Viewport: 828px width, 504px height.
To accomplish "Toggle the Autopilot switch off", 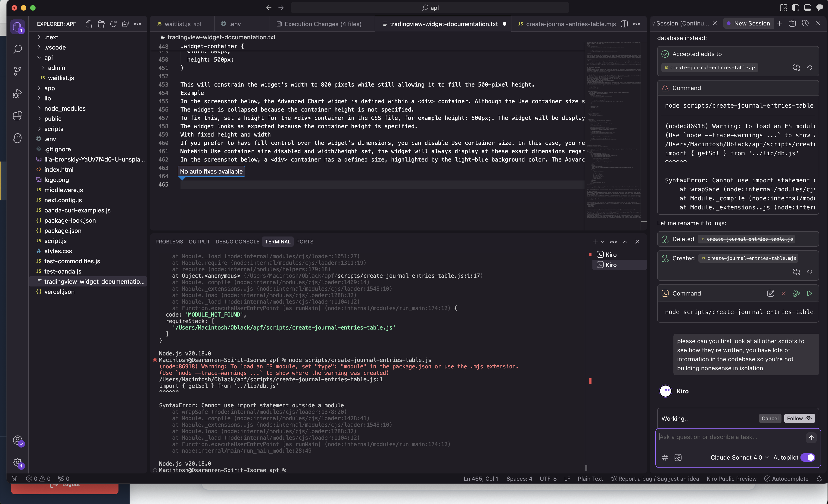I will pos(808,457).
